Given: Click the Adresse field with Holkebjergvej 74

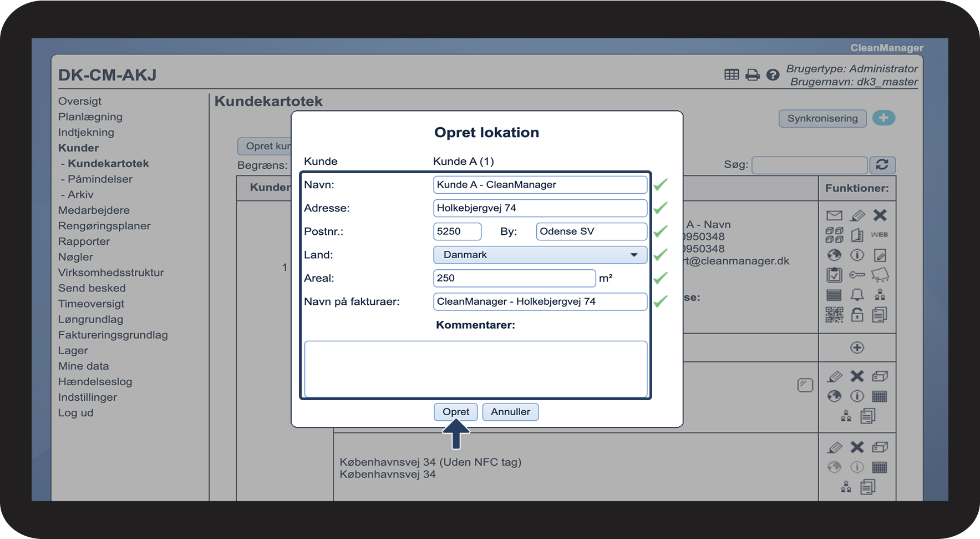Looking at the screenshot, I should pyautogui.click(x=540, y=208).
